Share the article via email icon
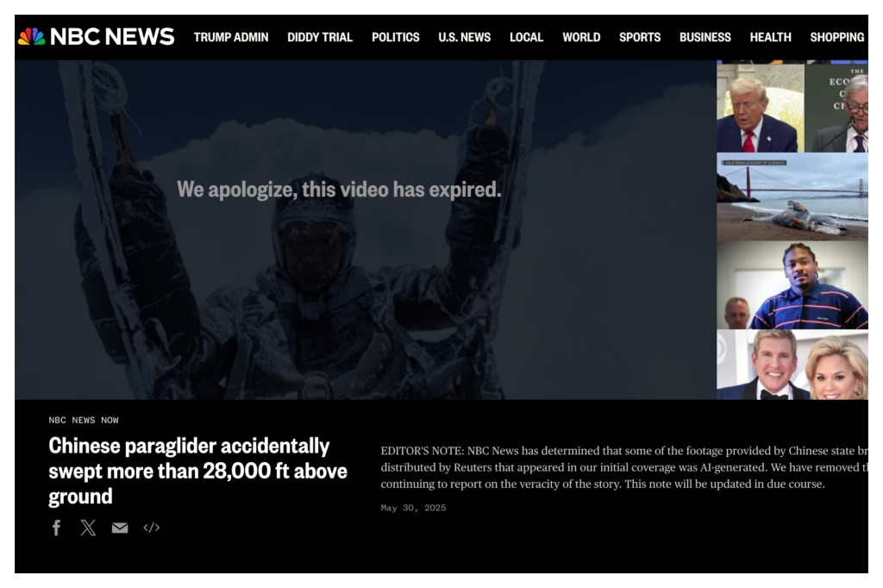 click(119, 528)
